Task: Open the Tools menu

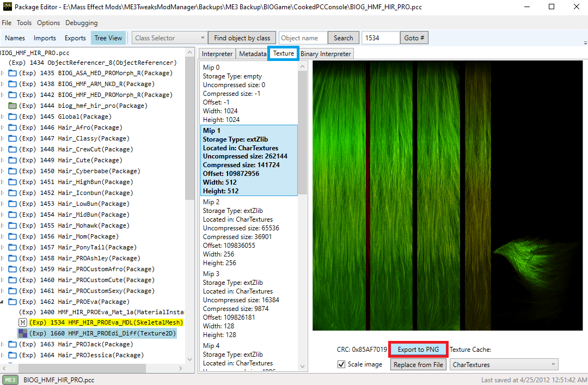Action: point(24,22)
